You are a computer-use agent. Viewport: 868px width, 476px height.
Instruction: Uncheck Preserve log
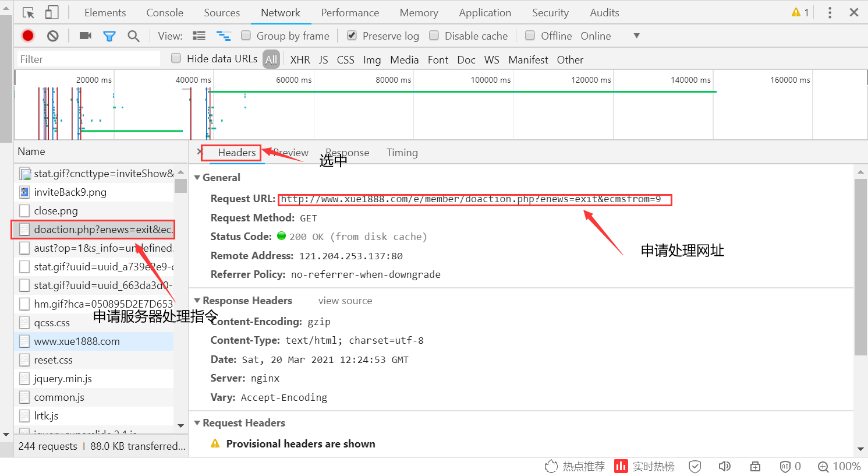coord(352,36)
